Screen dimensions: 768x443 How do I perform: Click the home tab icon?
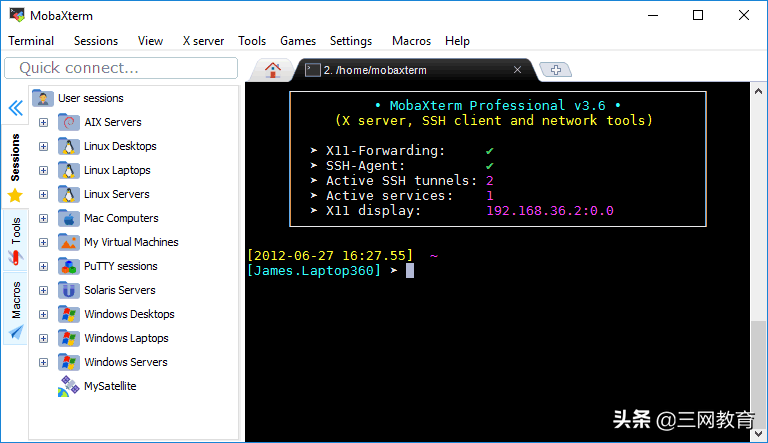tap(272, 69)
